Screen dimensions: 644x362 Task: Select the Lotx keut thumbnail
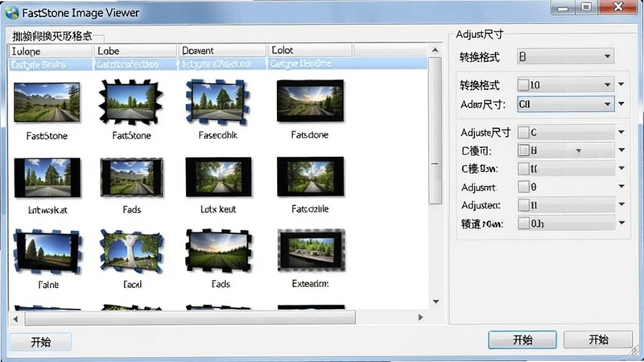coord(218,177)
